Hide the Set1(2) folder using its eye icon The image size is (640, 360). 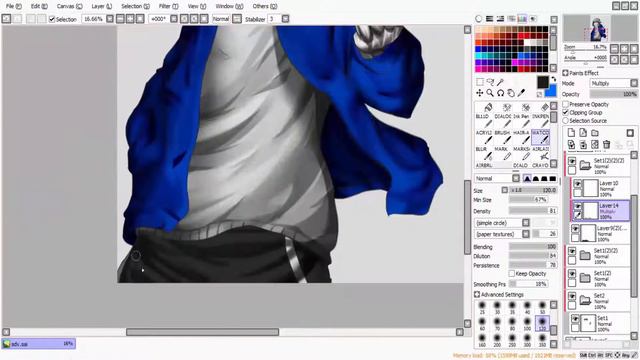click(x=572, y=274)
